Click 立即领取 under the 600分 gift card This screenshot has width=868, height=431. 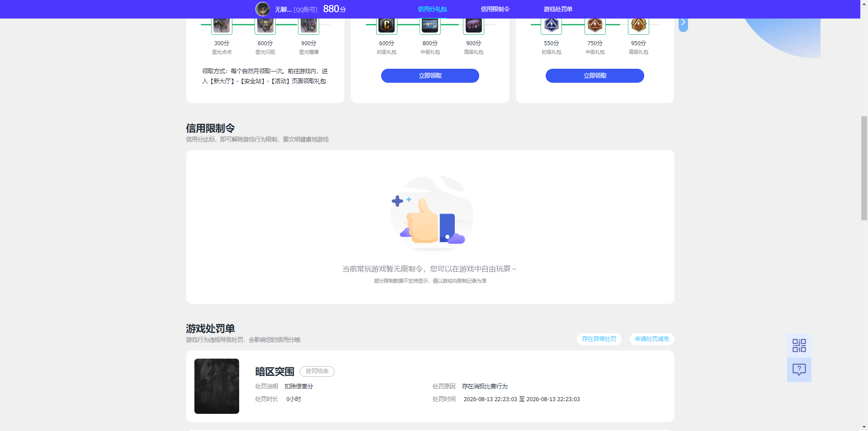[430, 76]
